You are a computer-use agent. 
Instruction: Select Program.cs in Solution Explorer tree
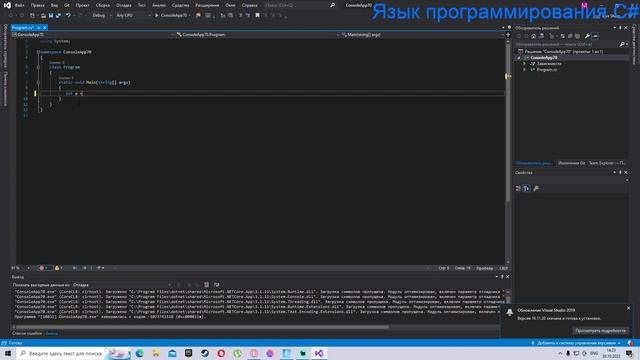[547, 70]
